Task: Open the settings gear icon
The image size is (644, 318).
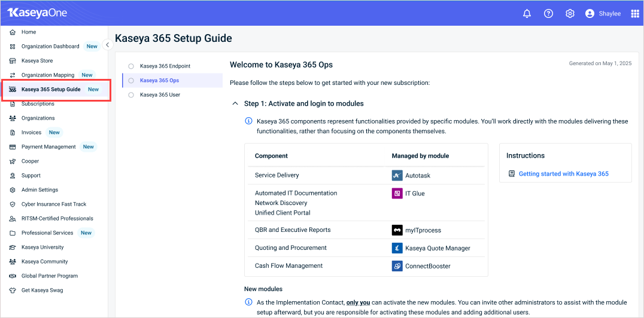Action: (570, 14)
